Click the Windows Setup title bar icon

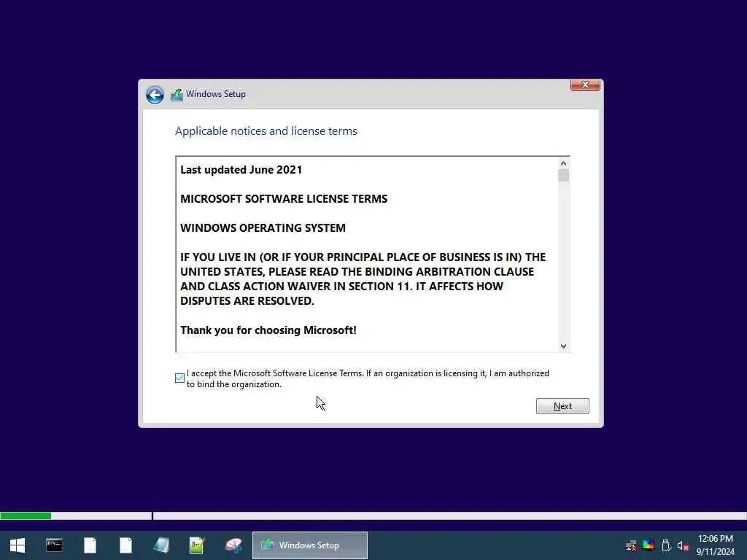(177, 95)
